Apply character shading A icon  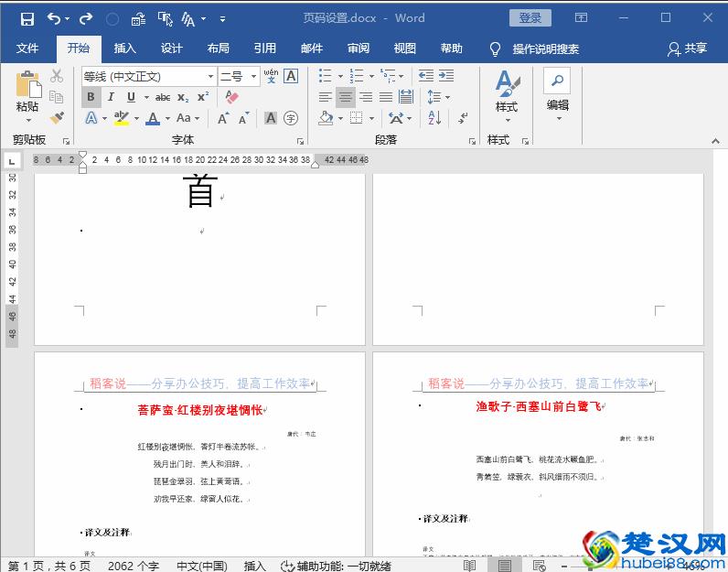(x=271, y=118)
